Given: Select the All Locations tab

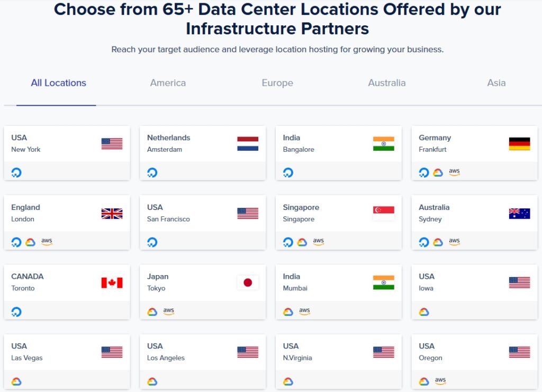Looking at the screenshot, I should point(58,83).
